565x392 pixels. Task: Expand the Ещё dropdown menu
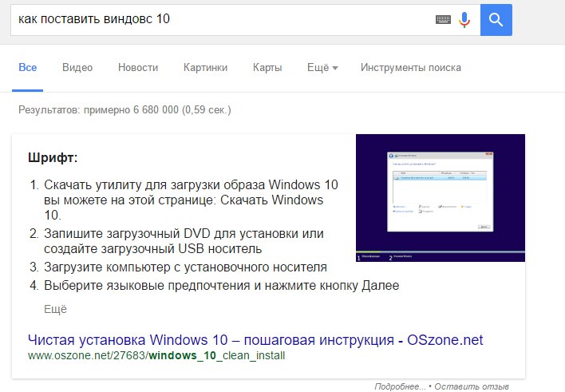[x=322, y=67]
